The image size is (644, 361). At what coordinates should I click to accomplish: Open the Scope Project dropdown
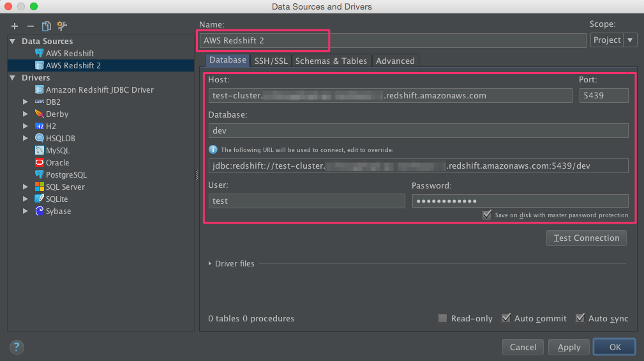pyautogui.click(x=613, y=40)
